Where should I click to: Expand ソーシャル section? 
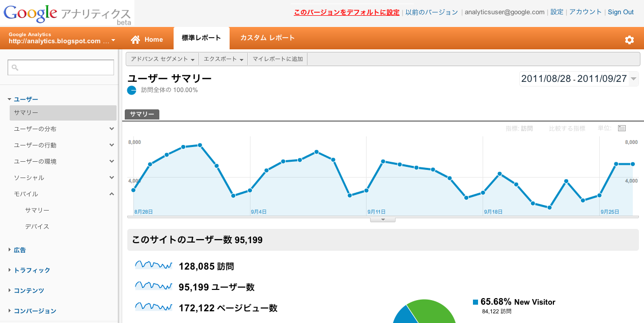tap(111, 178)
